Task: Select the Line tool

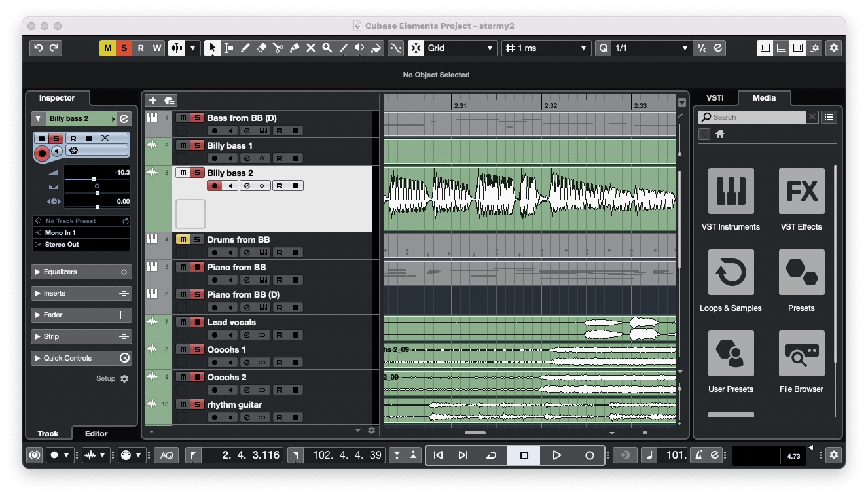Action: point(343,48)
